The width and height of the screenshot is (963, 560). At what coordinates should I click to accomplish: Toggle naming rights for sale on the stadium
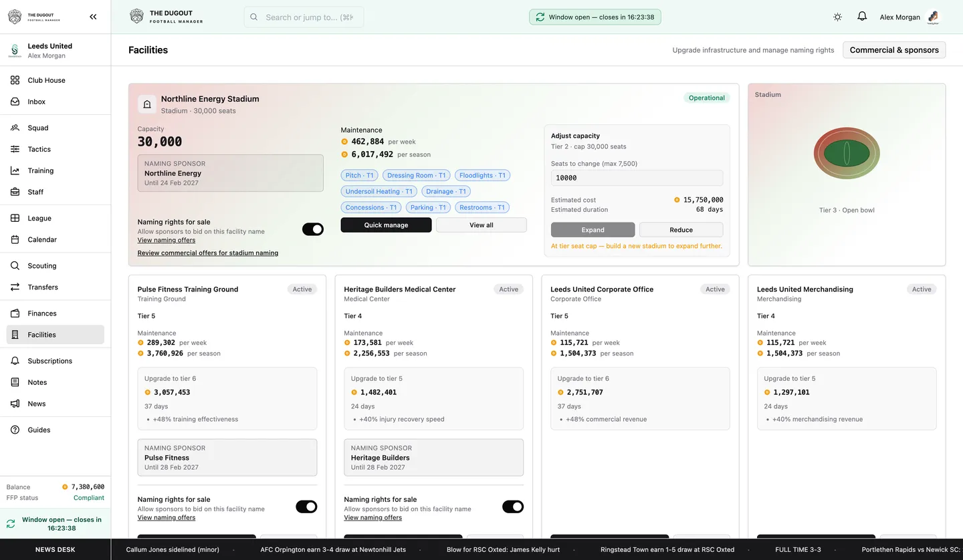tap(312, 229)
